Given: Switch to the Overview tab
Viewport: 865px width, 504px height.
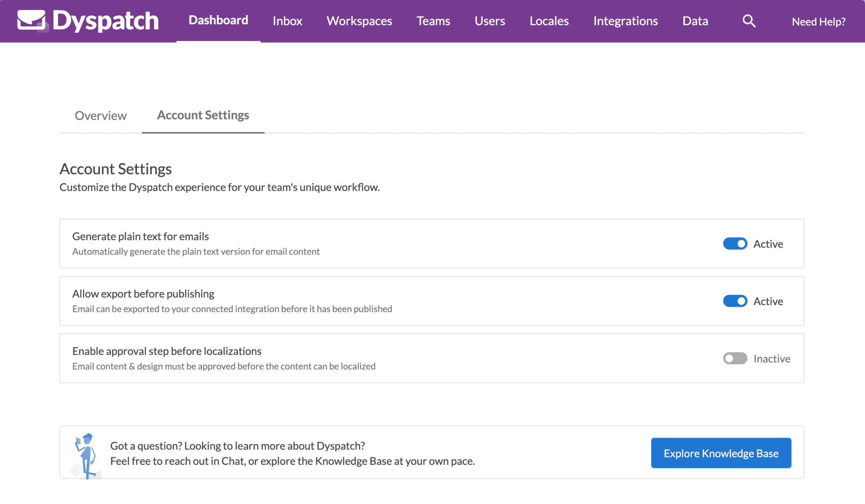Looking at the screenshot, I should [x=101, y=115].
